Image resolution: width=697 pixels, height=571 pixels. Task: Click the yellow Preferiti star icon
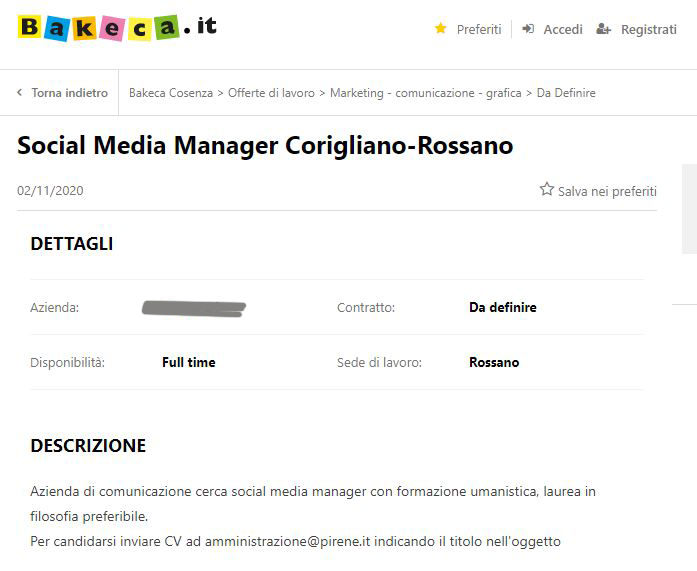tap(440, 29)
